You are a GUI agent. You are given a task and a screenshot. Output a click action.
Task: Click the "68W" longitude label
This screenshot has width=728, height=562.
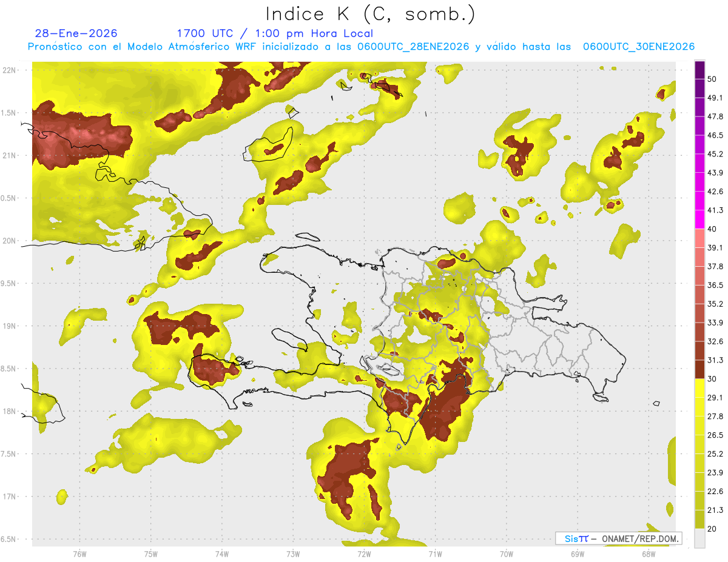click(649, 554)
